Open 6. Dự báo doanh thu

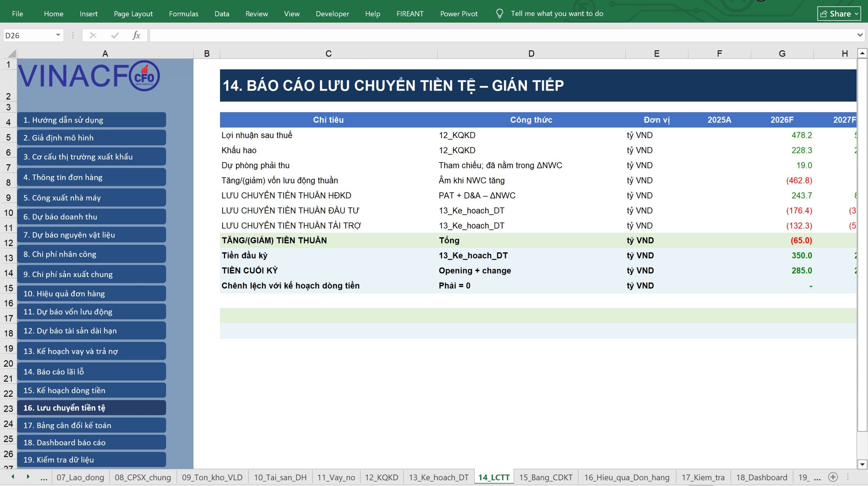point(92,216)
